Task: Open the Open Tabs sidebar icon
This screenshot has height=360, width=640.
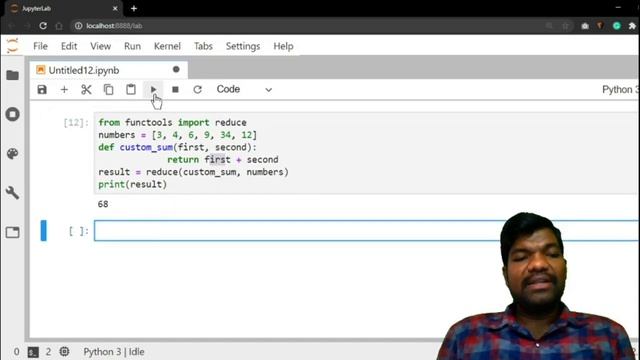Action: click(x=13, y=232)
